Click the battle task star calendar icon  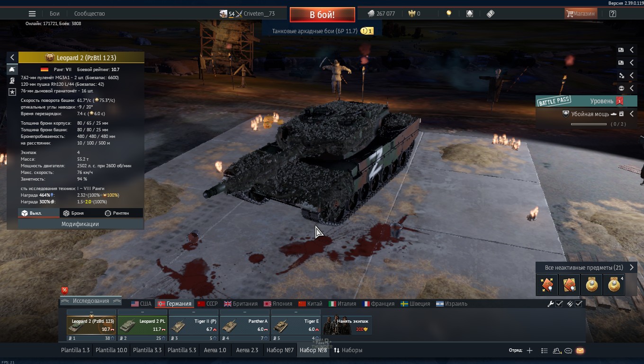pyautogui.click(x=621, y=114)
